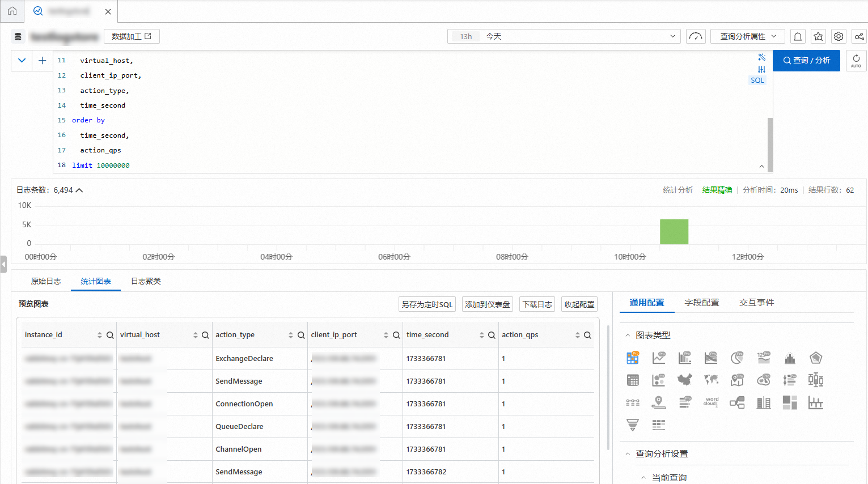Switch to the 统计图表 tab

(96, 281)
